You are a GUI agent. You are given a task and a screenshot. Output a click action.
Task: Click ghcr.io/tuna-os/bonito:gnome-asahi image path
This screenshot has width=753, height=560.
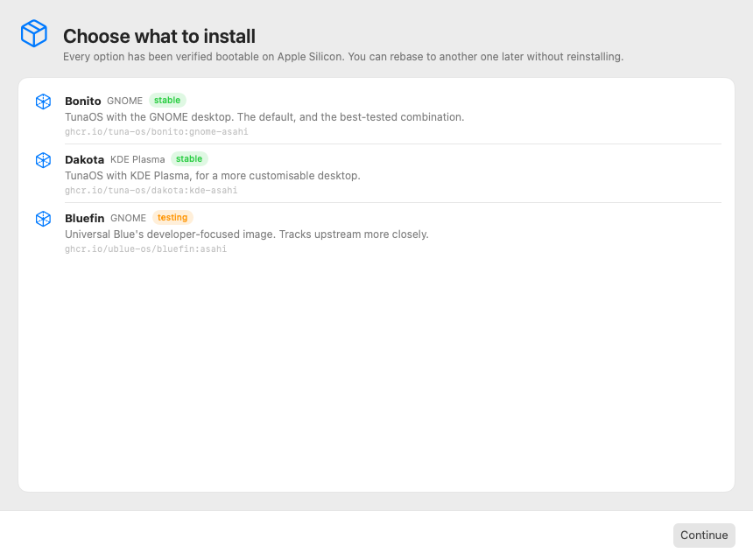tap(157, 131)
